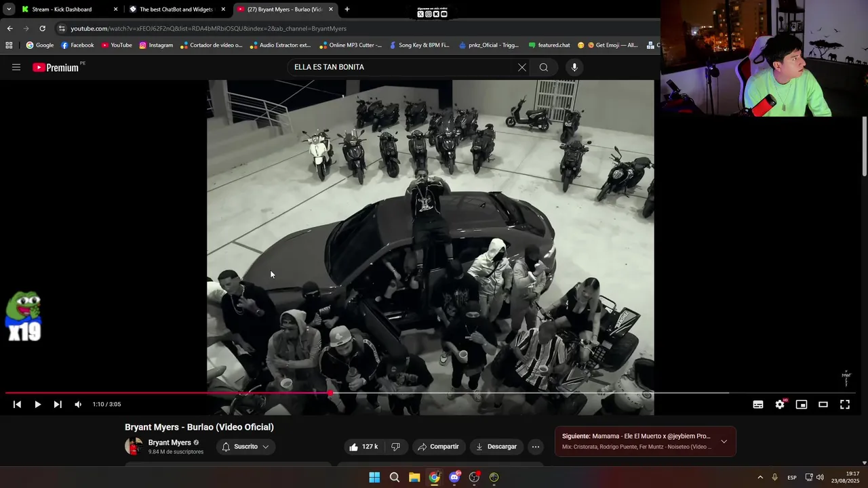Open a new browser tab
The height and width of the screenshot is (488, 868).
[347, 9]
